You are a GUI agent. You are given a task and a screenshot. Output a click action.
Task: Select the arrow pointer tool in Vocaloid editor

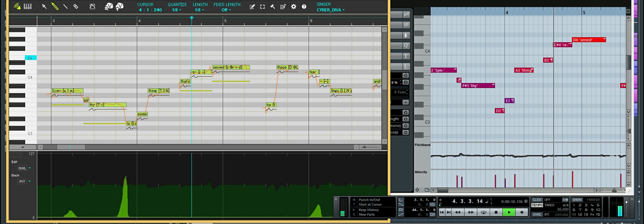coord(44,6)
